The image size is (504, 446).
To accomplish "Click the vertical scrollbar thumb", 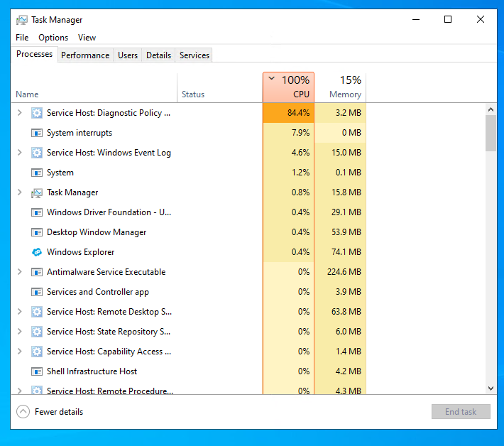I will 491,133.
